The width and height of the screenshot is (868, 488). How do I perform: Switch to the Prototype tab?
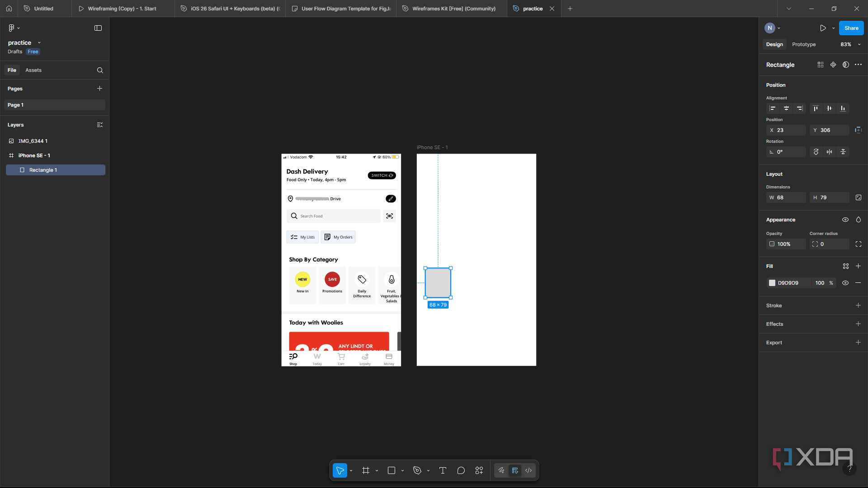[x=804, y=44]
